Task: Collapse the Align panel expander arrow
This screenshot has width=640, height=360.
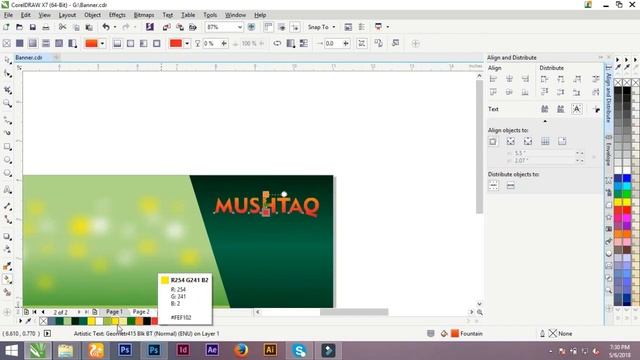Action: point(545,121)
